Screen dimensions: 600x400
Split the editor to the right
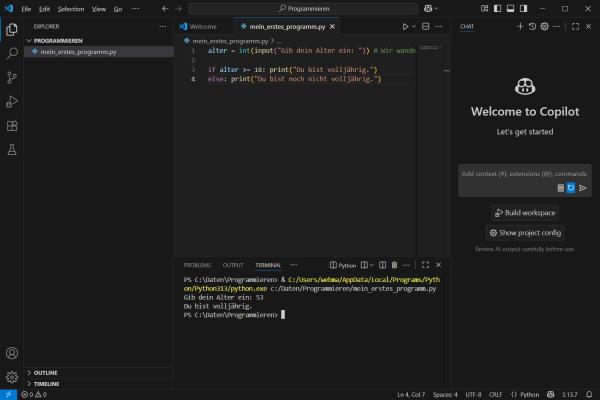426,26
